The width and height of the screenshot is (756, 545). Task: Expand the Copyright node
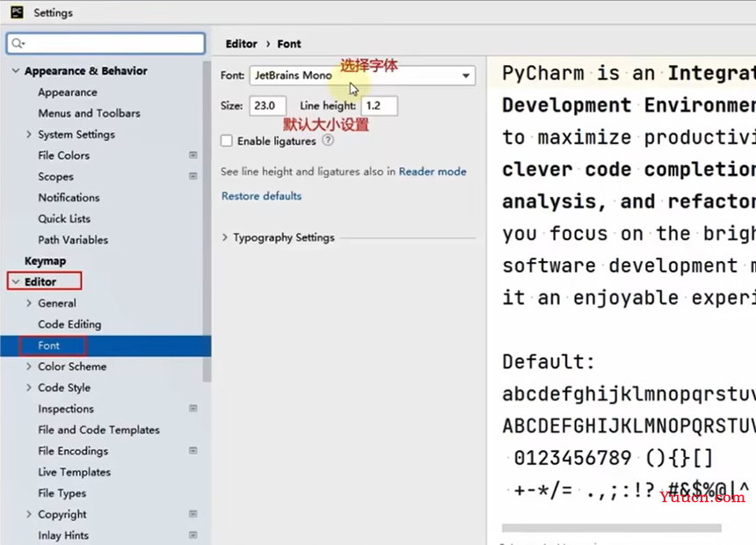coord(29,514)
